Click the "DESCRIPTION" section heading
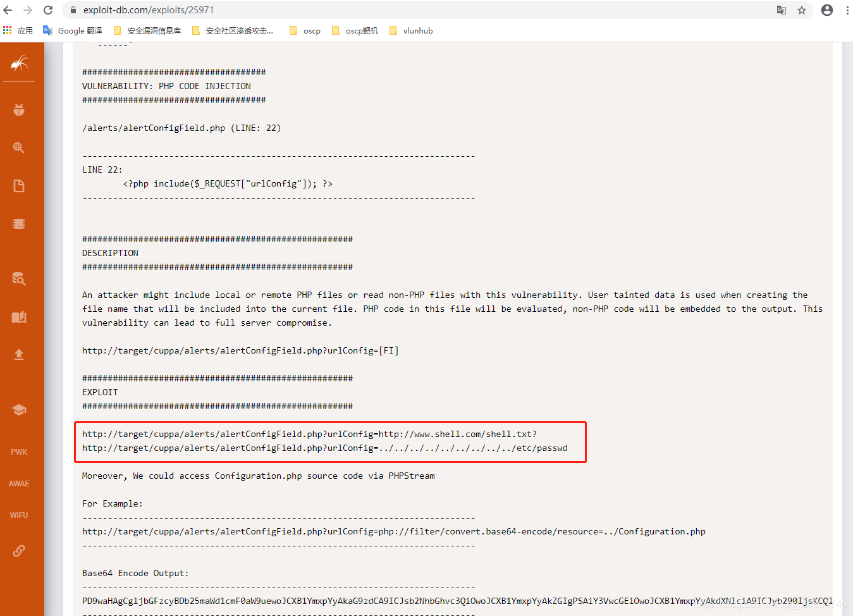 (x=110, y=253)
